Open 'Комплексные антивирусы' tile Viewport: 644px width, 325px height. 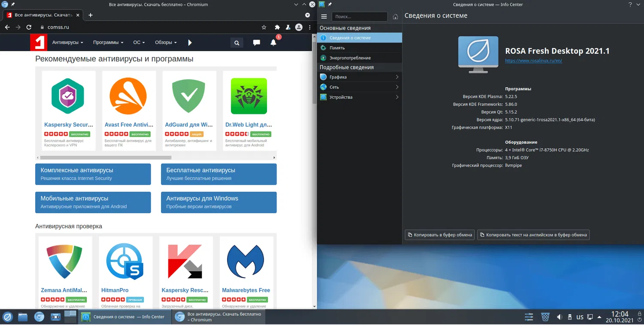(93, 174)
